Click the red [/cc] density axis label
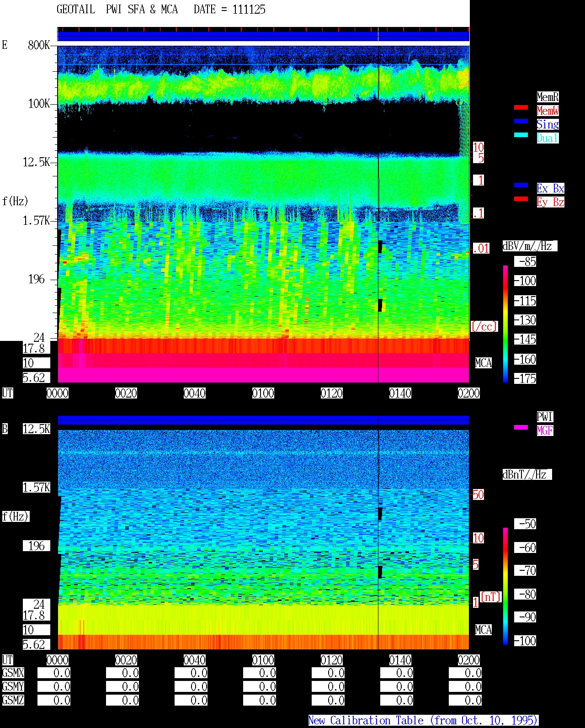 click(484, 326)
